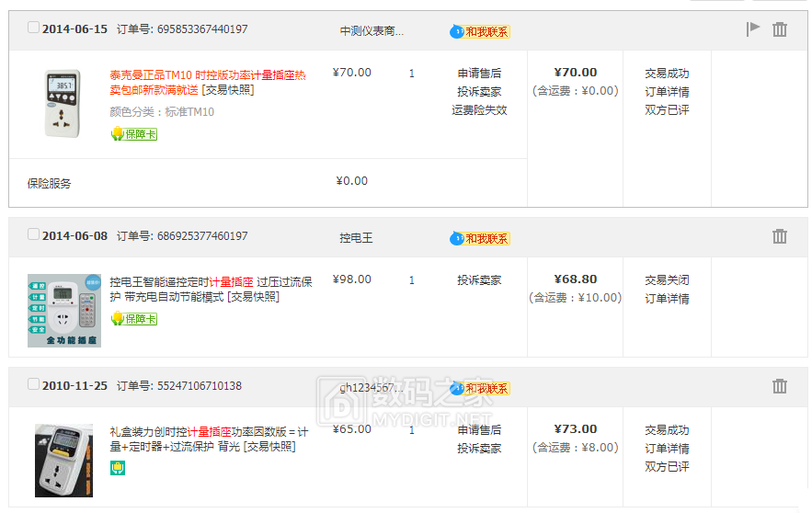Click trash icon for the 2010-11-25 order

(780, 386)
